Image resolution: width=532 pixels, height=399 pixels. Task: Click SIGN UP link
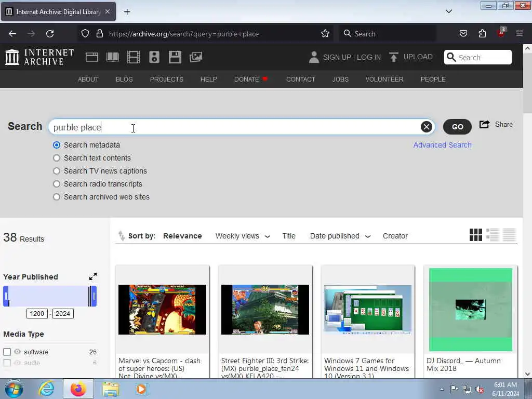tap(337, 57)
